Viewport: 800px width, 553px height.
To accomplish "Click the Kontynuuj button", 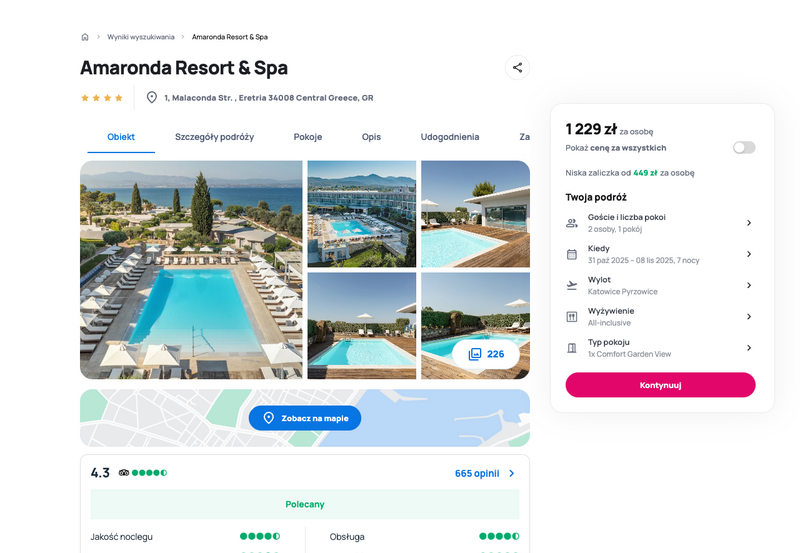I will click(660, 385).
